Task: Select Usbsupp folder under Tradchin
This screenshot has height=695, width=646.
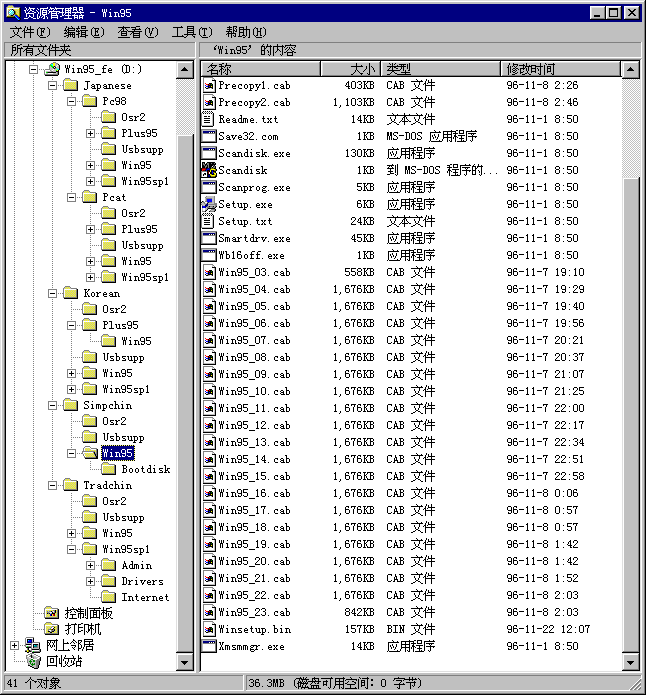Action: (x=123, y=517)
